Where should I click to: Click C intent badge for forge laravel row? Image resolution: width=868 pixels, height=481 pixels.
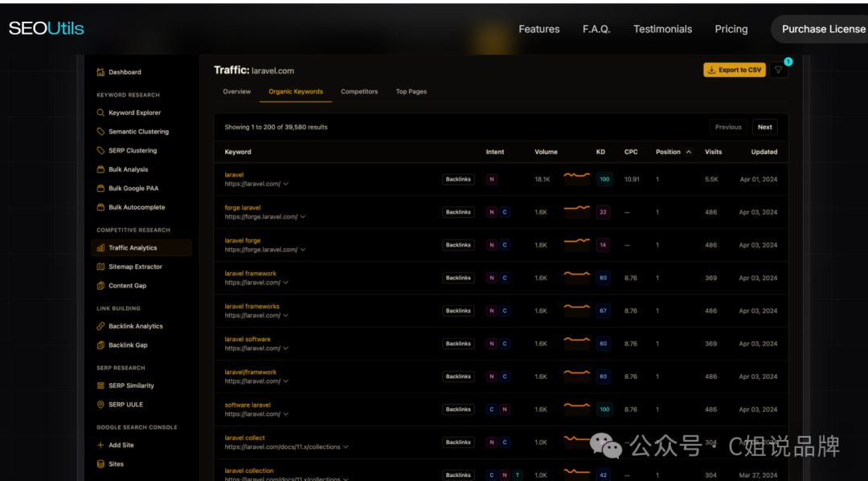click(504, 212)
